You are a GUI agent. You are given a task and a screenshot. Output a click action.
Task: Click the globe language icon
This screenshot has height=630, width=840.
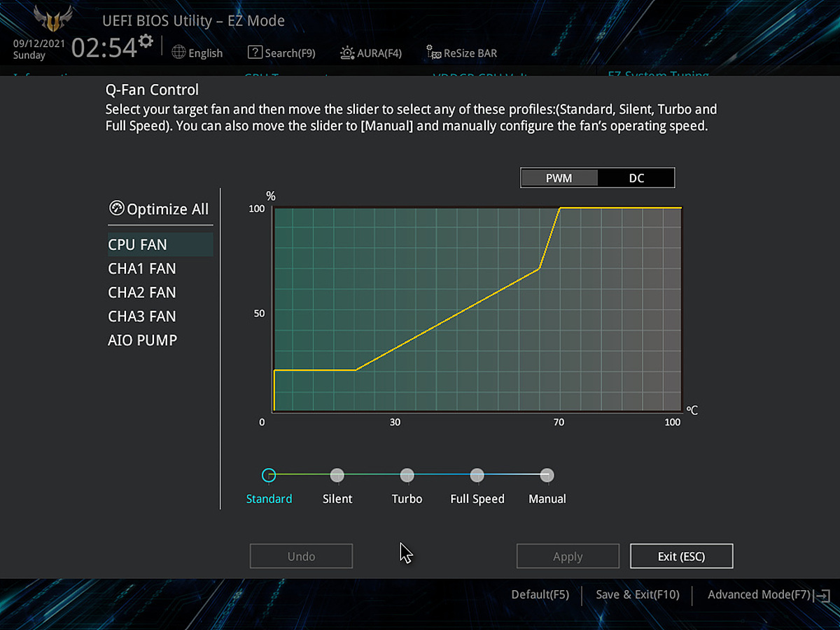[178, 52]
